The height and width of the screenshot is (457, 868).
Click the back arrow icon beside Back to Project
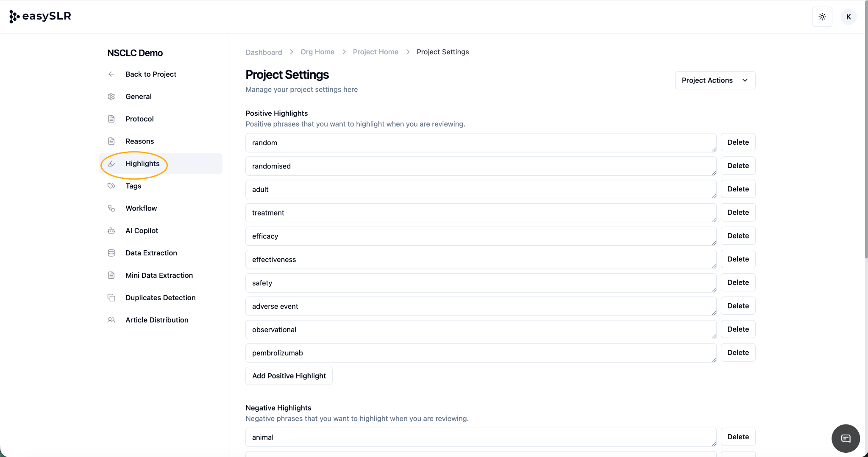click(x=111, y=74)
